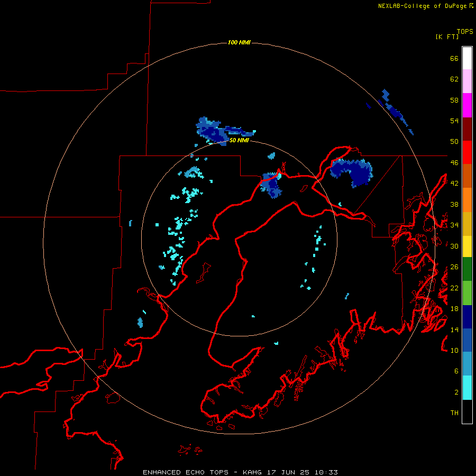The image size is (476, 476).
Task: Select the dark green 26 legend swatch
Action: [x=467, y=269]
